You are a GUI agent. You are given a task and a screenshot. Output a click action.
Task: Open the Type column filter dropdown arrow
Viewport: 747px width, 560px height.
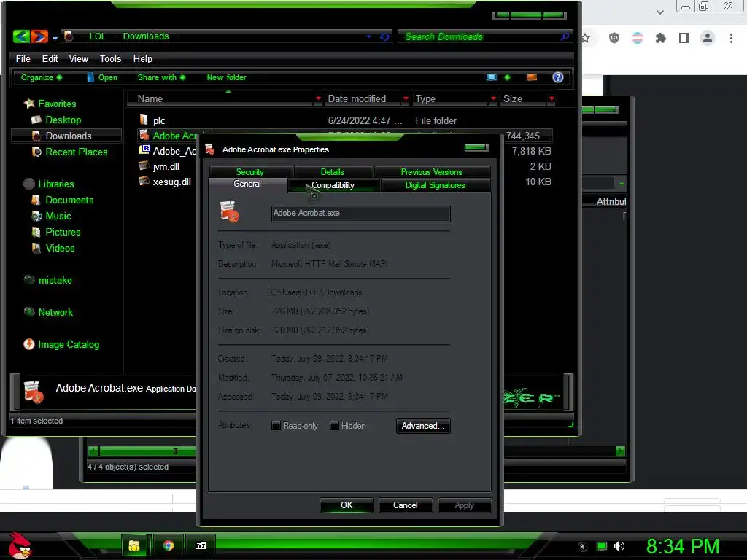[x=493, y=98]
